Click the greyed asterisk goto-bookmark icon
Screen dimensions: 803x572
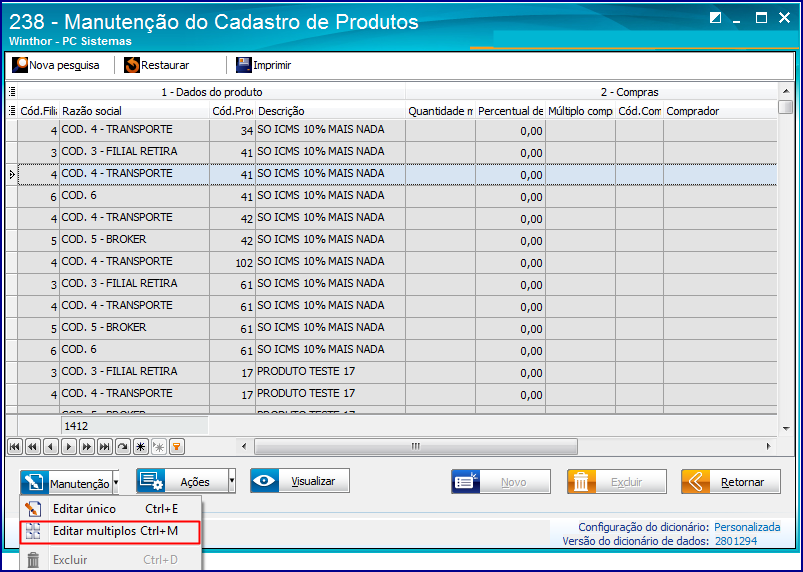[158, 447]
